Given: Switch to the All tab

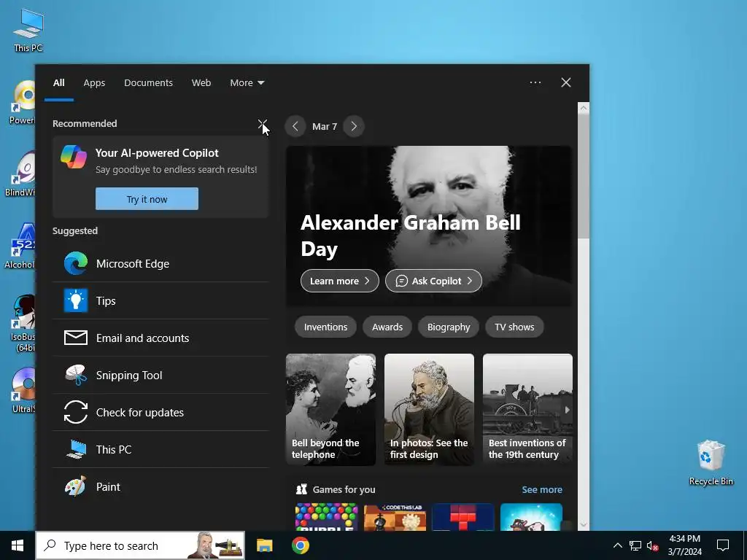Looking at the screenshot, I should 58,83.
